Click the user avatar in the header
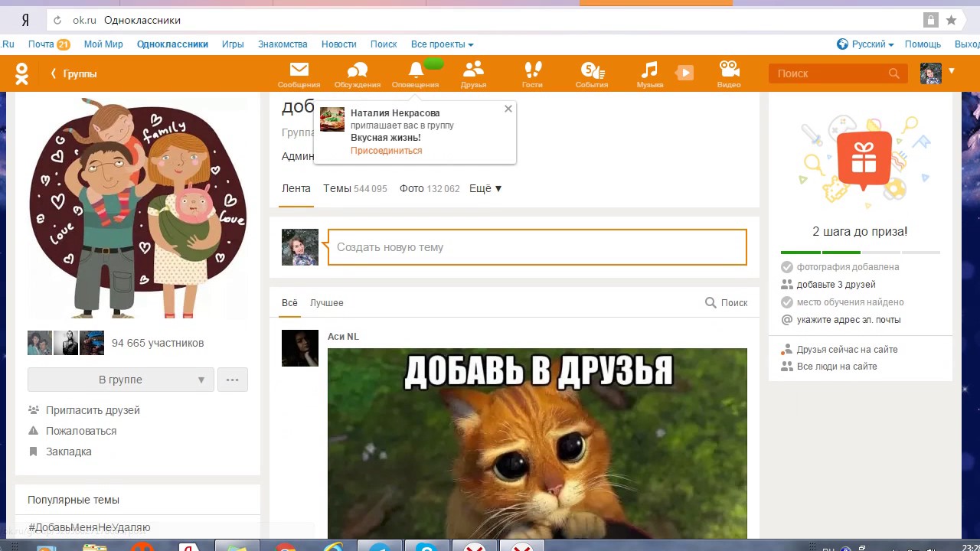980x551 pixels. coord(930,73)
